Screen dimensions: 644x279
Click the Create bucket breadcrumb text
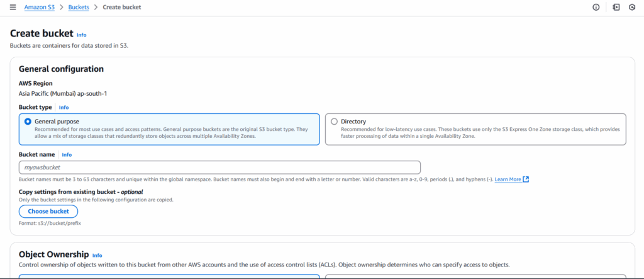[x=122, y=8]
